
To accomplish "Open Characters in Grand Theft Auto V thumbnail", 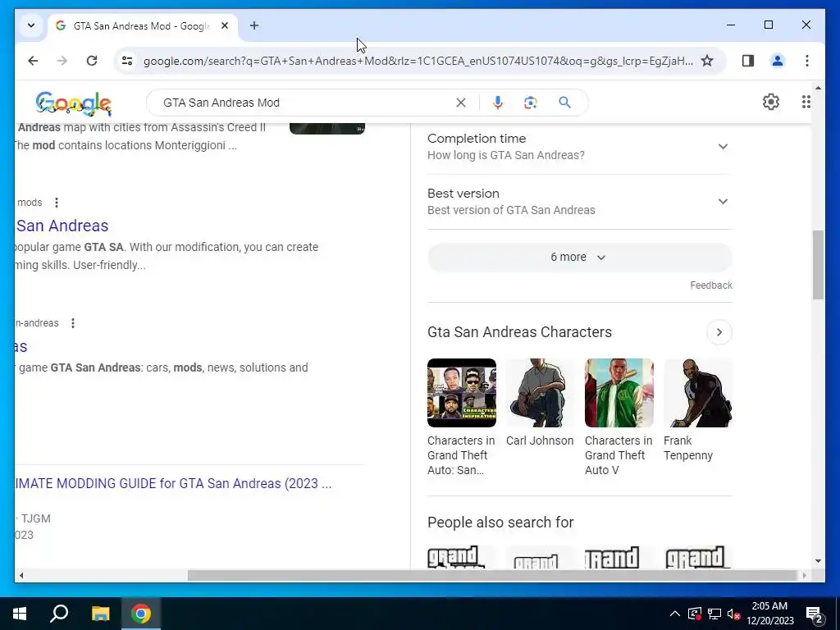I will (619, 393).
